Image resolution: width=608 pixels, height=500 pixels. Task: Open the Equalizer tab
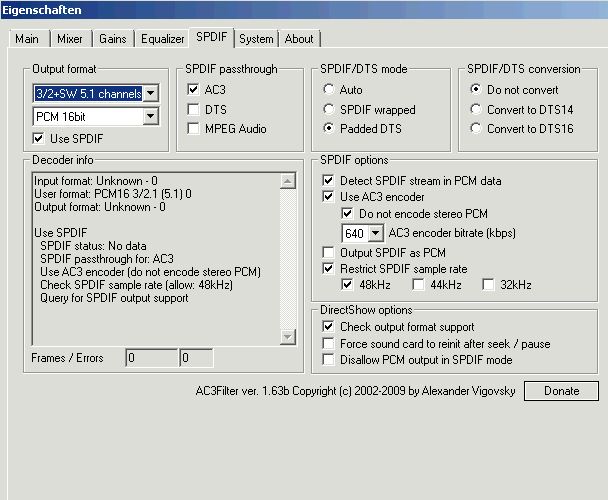point(162,39)
